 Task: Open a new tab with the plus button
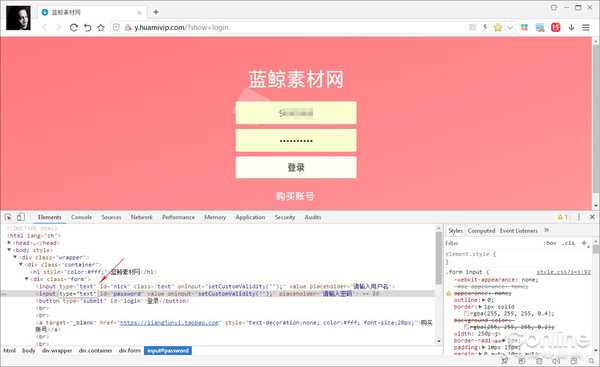tap(156, 12)
